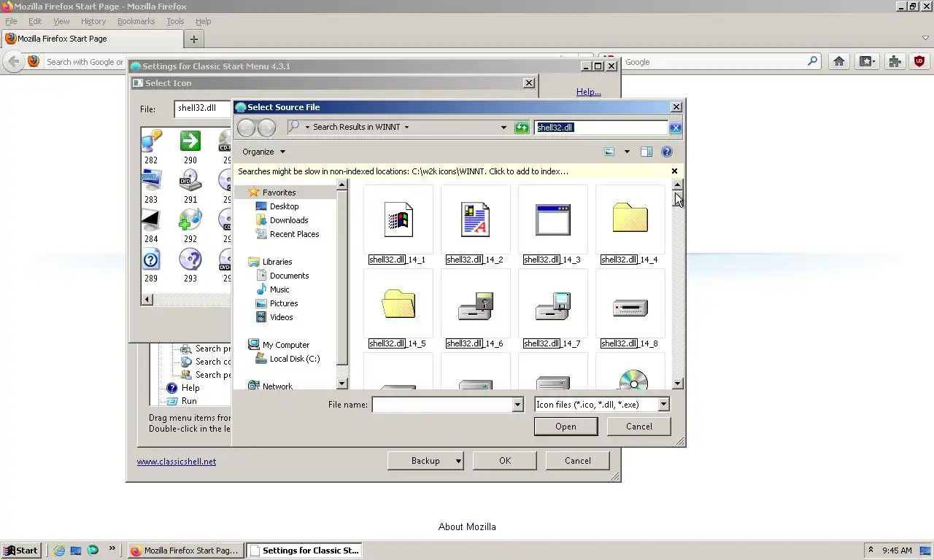Open the File name combo box dropdown
Image resolution: width=934 pixels, height=560 pixels.
(518, 405)
